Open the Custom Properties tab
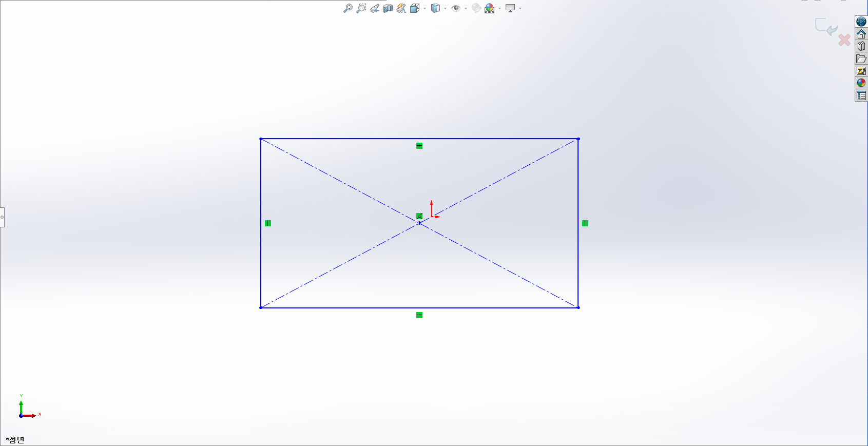Image resolution: width=868 pixels, height=446 pixels. tap(861, 95)
